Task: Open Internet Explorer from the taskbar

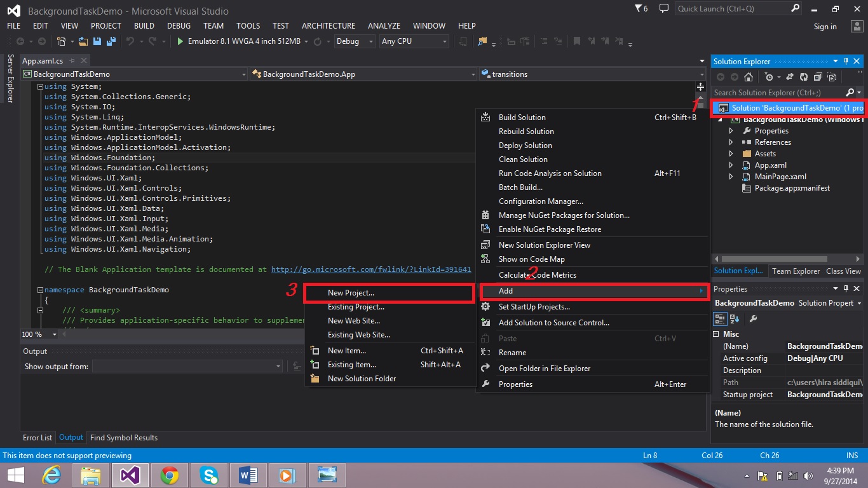Action: click(x=52, y=475)
